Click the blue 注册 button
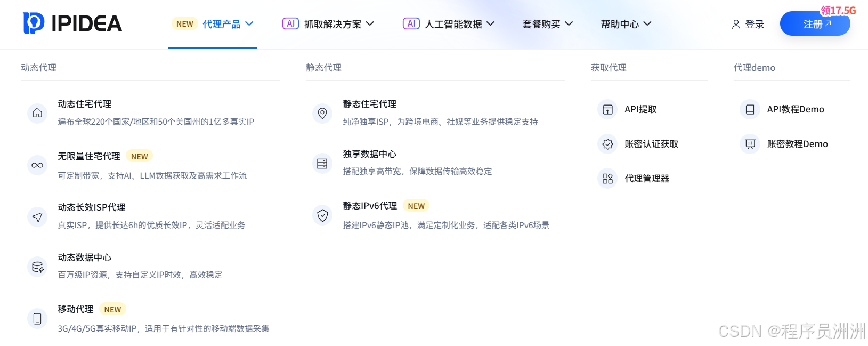Image resolution: width=868 pixels, height=346 pixels. click(815, 24)
